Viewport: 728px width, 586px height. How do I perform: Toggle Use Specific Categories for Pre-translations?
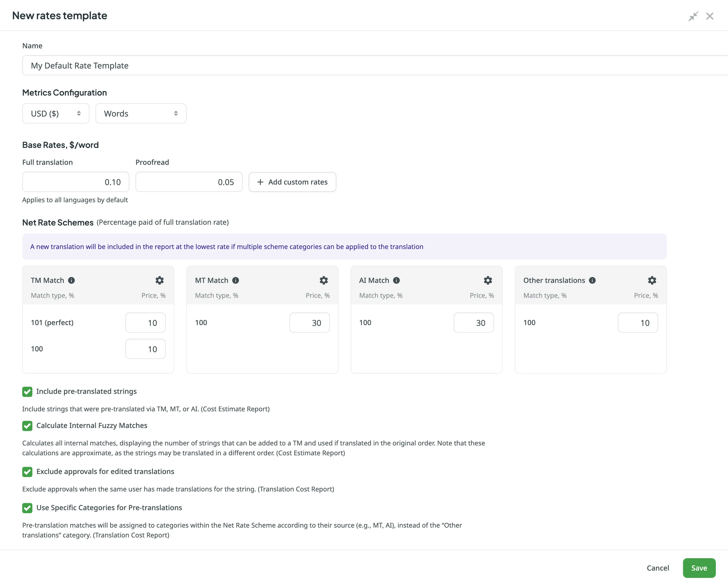[27, 508]
